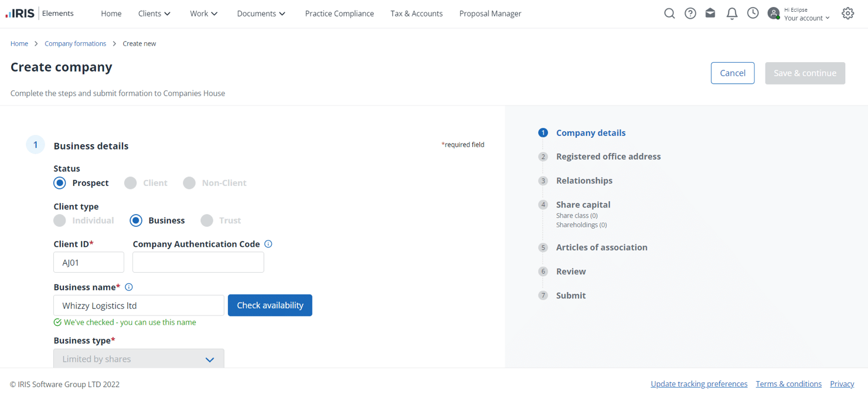Viewport: 868px width, 394px height.
Task: Open the clock timer icon
Action: click(753, 13)
